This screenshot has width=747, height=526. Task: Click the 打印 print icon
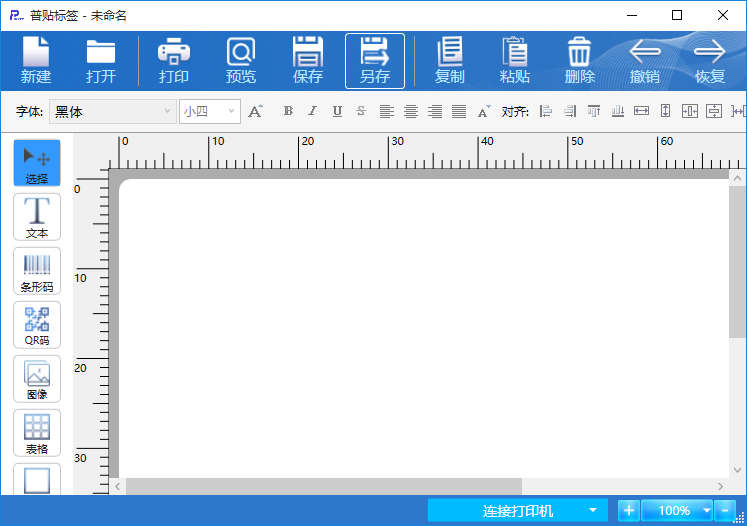[x=174, y=61]
